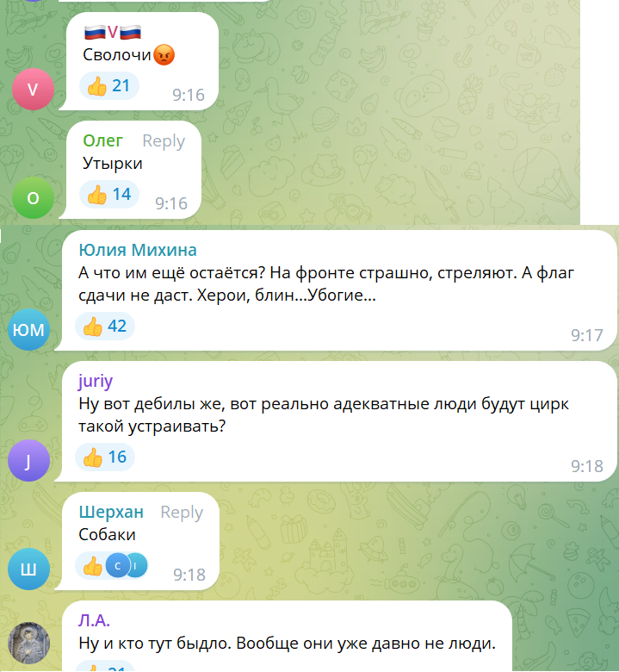Click Reply next to Шерхан
Image resolution: width=619 pixels, height=672 pixels.
pyautogui.click(x=182, y=512)
